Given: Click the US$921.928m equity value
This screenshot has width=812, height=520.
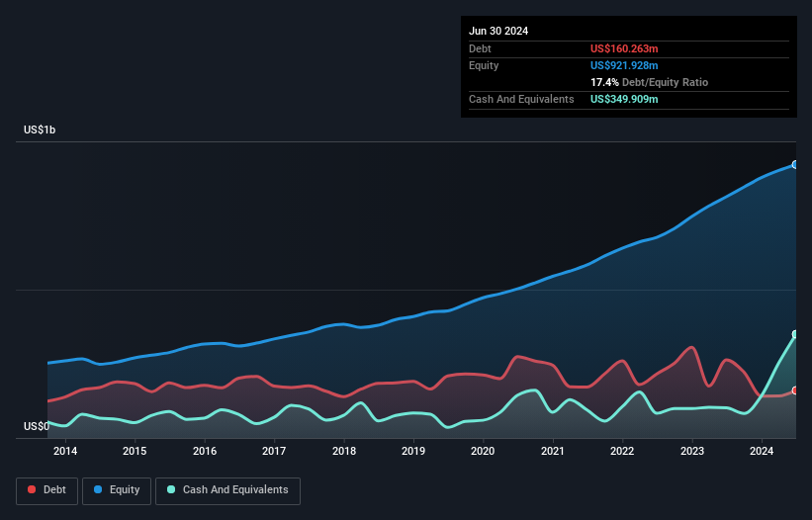Looking at the screenshot, I should [624, 65].
